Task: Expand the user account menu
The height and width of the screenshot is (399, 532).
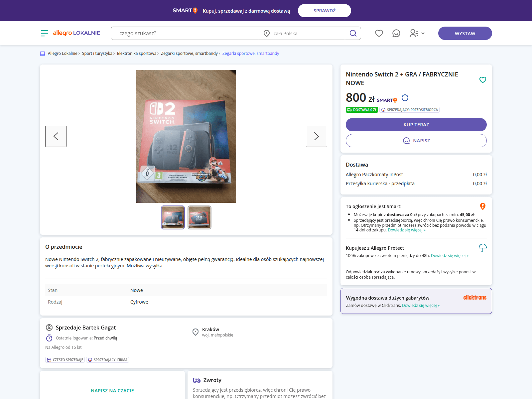Action: [x=417, y=33]
